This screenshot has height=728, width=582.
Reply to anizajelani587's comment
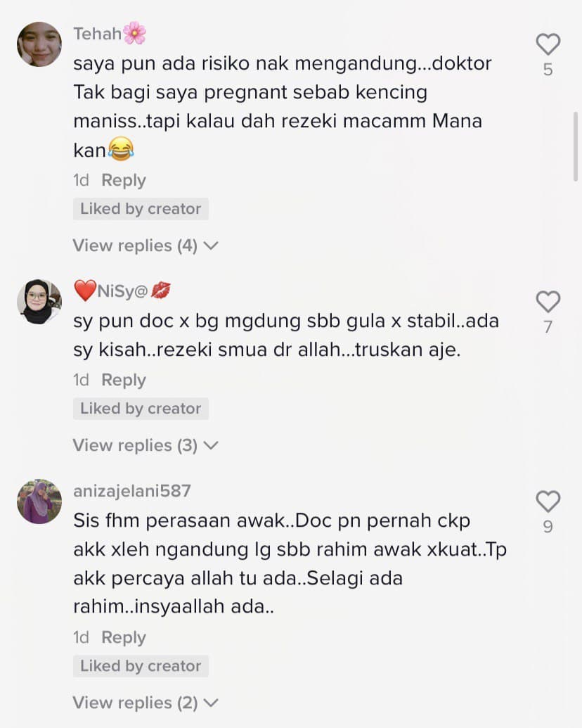point(124,637)
